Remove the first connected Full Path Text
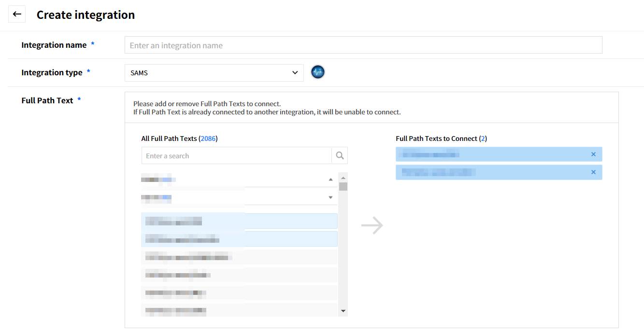Screen dimensions: 644x333 (593, 154)
